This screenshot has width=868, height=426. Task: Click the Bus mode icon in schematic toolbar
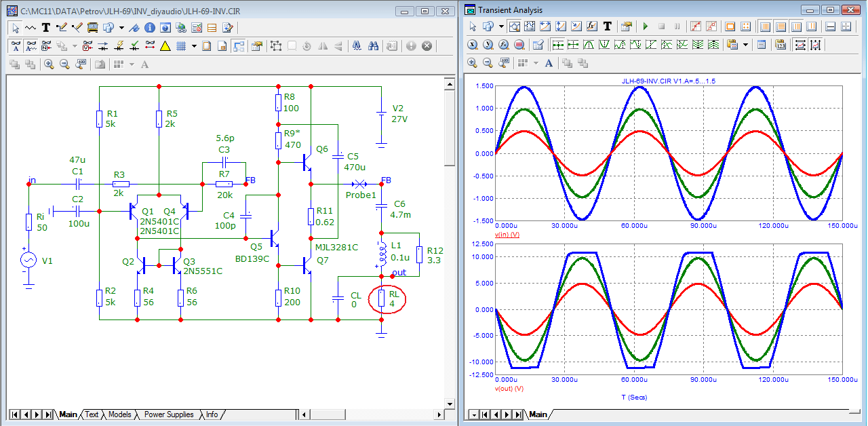pos(93,28)
